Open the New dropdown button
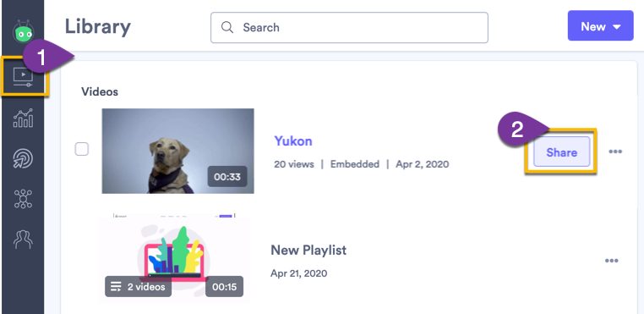This screenshot has width=644, height=314. point(600,25)
